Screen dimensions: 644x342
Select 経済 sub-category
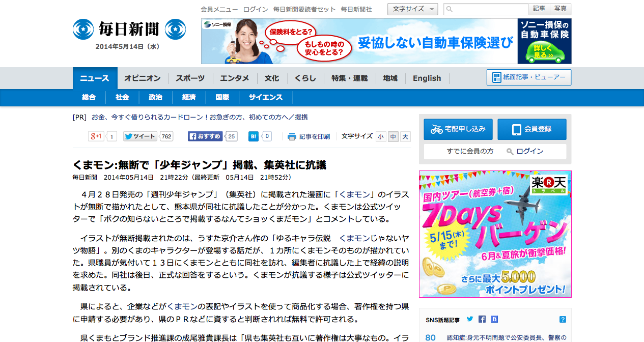click(x=189, y=97)
